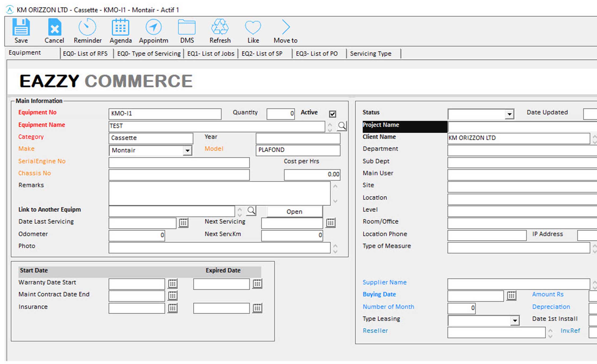This screenshot has width=597, height=364.
Task: Click the Move to arrow icon
Action: point(286,27)
